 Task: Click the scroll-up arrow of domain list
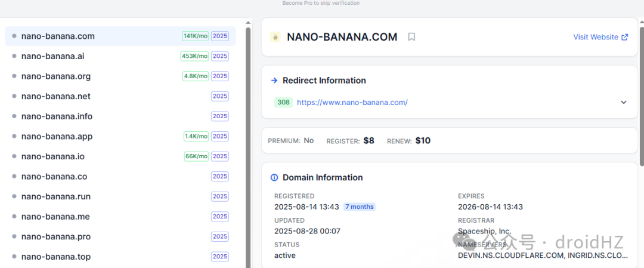point(247,23)
